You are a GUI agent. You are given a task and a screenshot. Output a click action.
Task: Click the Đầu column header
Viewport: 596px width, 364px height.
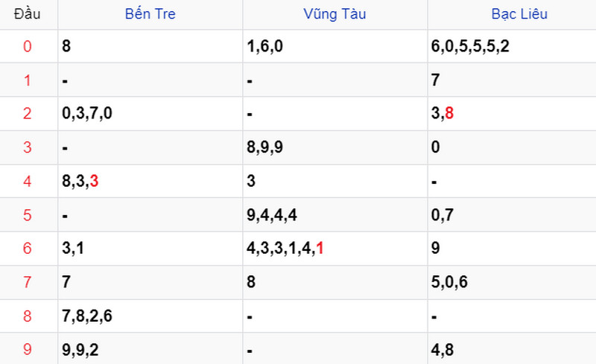click(28, 14)
